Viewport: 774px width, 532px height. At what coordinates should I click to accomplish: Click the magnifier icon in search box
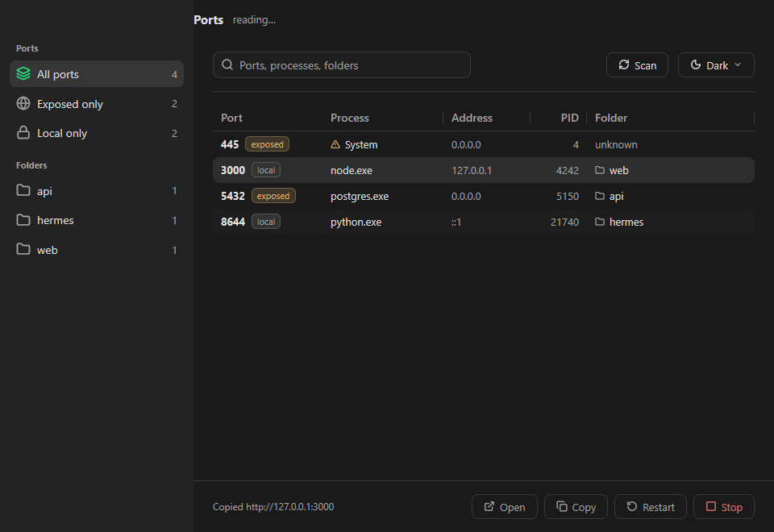coord(227,64)
